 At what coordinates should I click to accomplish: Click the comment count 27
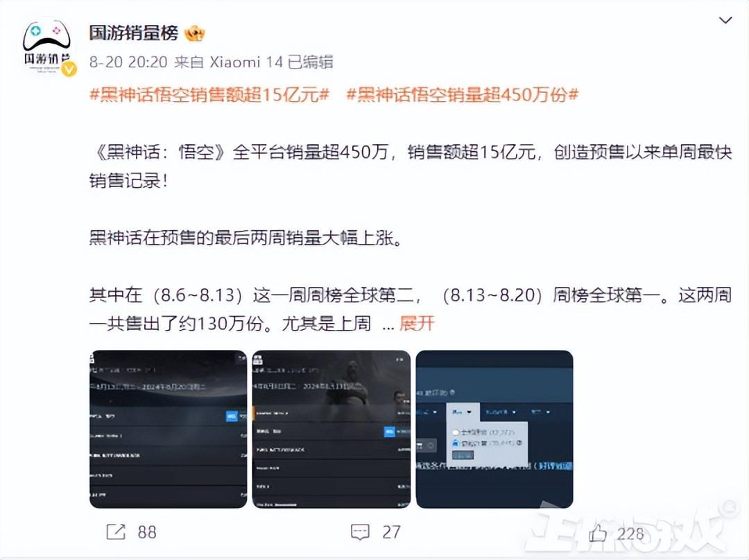[x=391, y=532]
